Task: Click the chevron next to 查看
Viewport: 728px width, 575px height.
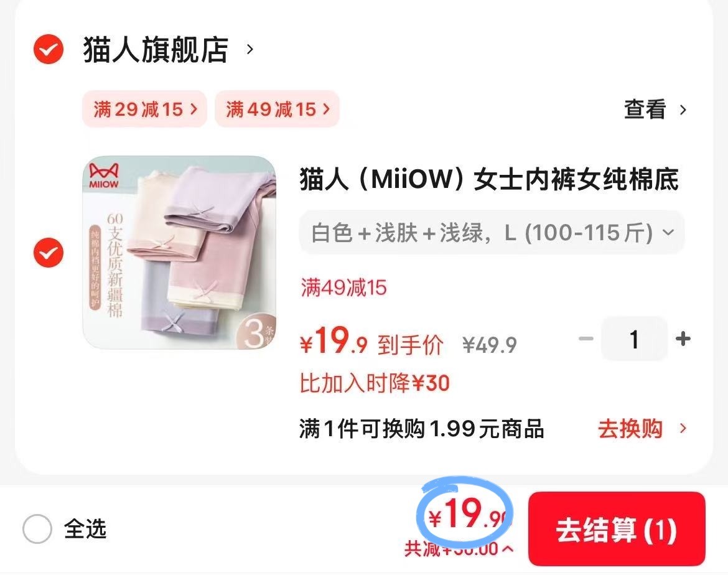Action: (683, 110)
